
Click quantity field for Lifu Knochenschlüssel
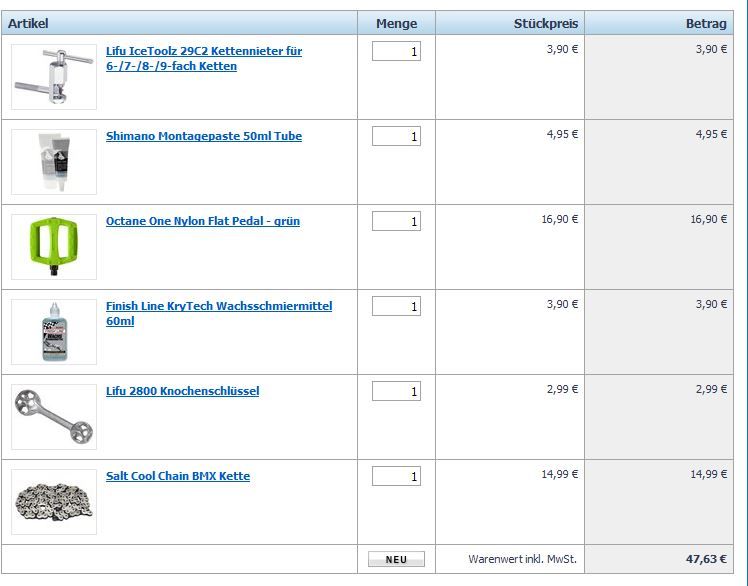click(396, 391)
